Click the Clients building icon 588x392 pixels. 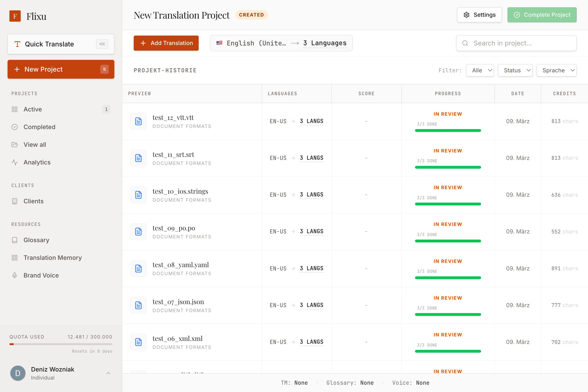tap(15, 201)
